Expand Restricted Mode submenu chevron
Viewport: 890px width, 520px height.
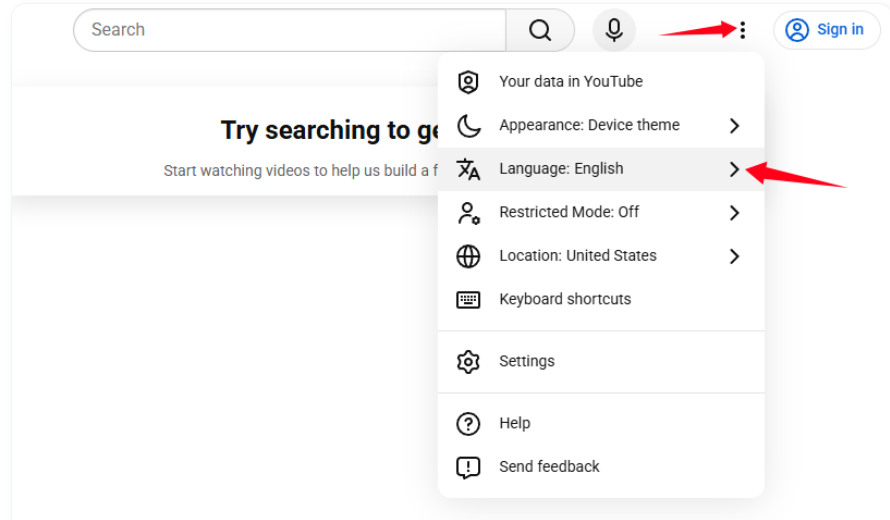[734, 213]
